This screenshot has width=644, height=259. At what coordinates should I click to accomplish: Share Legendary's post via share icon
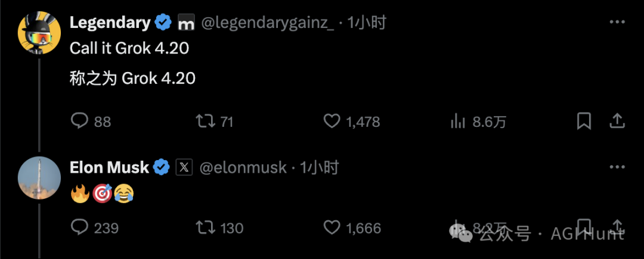point(617,121)
